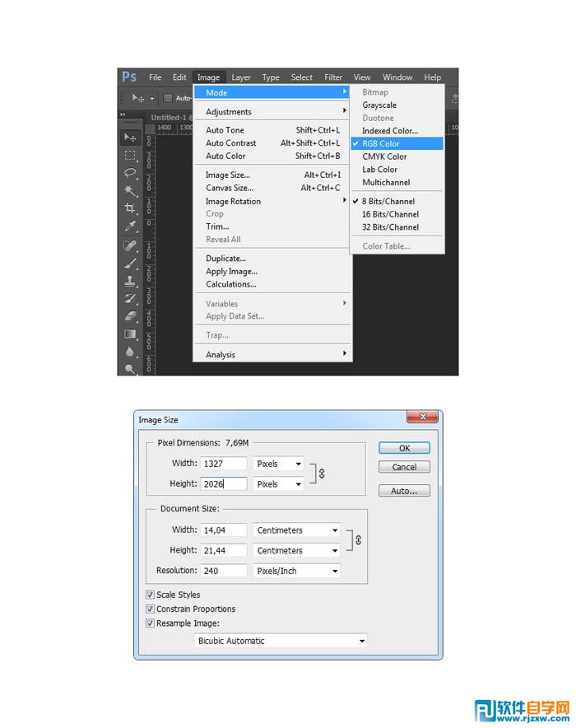Select the Magic Wand tool
The height and width of the screenshot is (728, 576).
(x=130, y=190)
